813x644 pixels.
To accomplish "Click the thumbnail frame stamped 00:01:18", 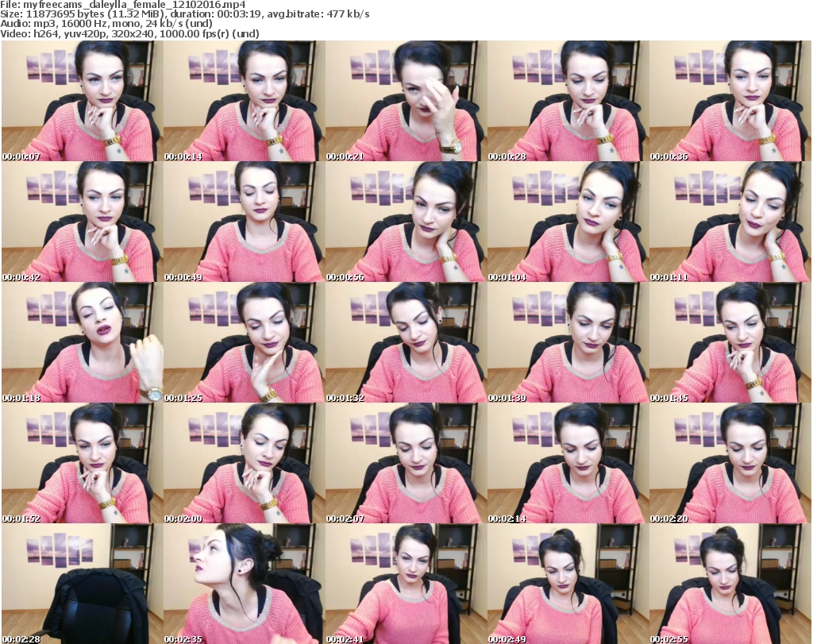I will [82, 343].
